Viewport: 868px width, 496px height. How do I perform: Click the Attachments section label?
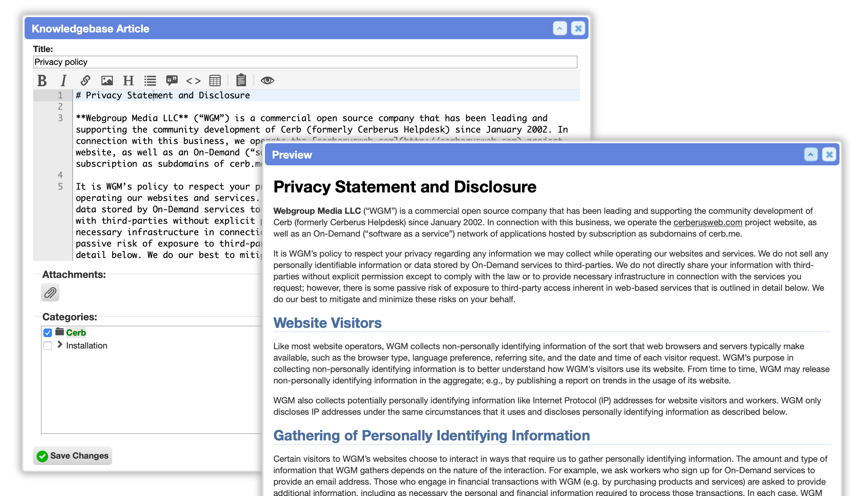coord(74,274)
